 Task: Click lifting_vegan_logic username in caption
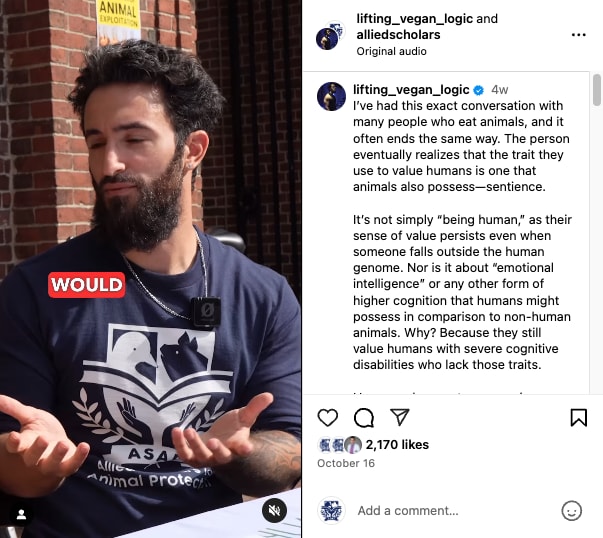click(411, 90)
